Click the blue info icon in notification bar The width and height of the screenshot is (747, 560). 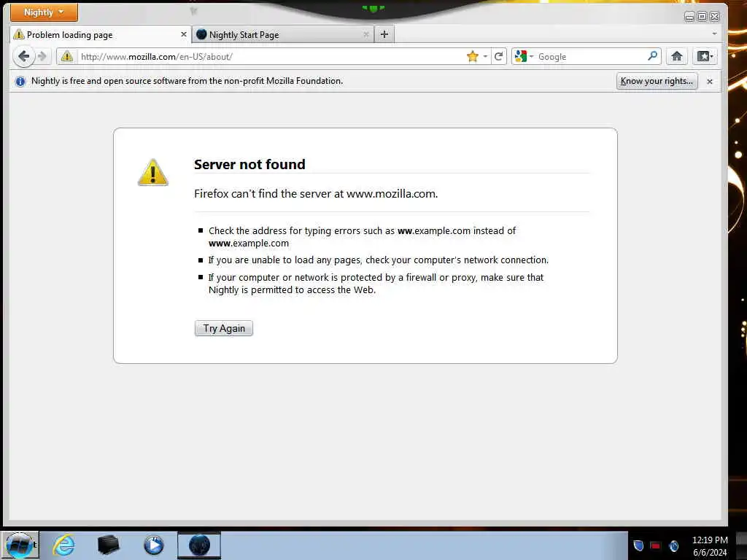point(20,82)
